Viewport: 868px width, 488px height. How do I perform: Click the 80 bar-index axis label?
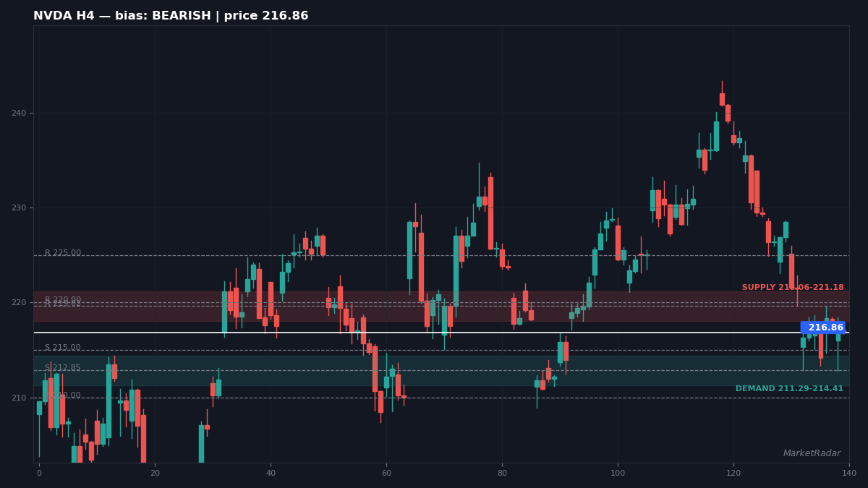[x=502, y=474]
